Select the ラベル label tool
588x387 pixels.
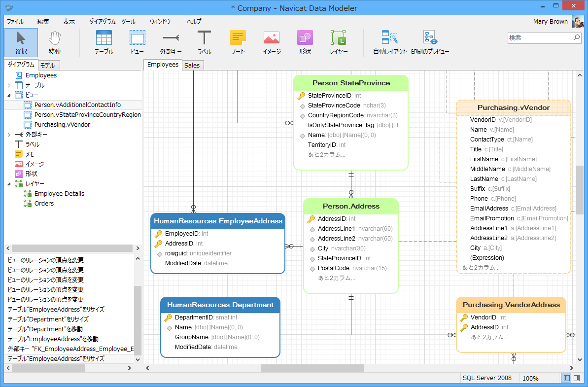click(205, 43)
